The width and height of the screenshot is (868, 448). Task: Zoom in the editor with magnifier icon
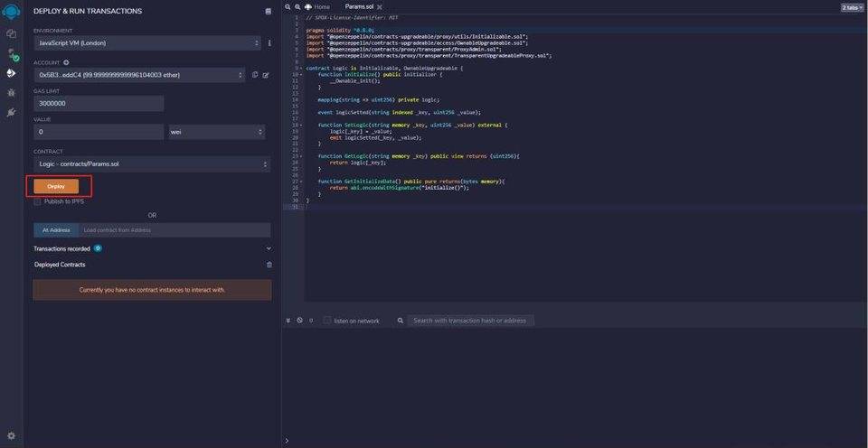click(x=296, y=6)
